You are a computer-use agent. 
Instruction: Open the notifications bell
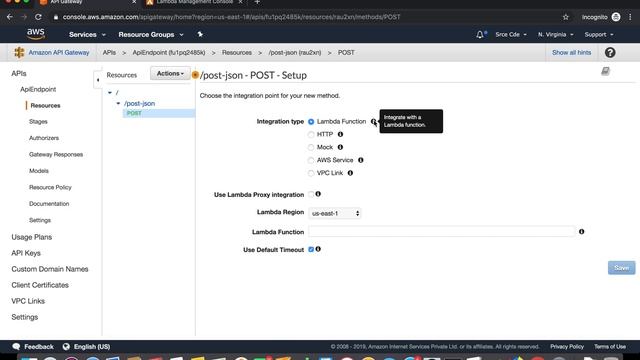pos(480,35)
